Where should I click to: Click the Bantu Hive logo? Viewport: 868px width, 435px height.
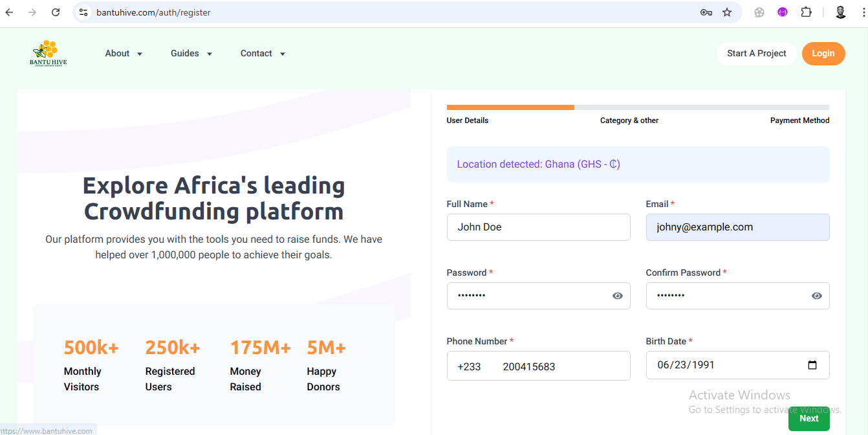point(47,52)
